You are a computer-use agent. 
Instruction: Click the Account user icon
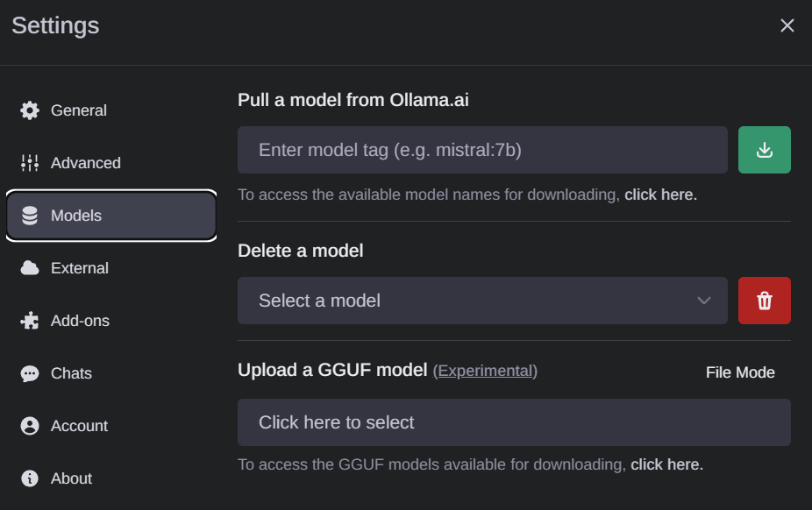click(x=30, y=426)
